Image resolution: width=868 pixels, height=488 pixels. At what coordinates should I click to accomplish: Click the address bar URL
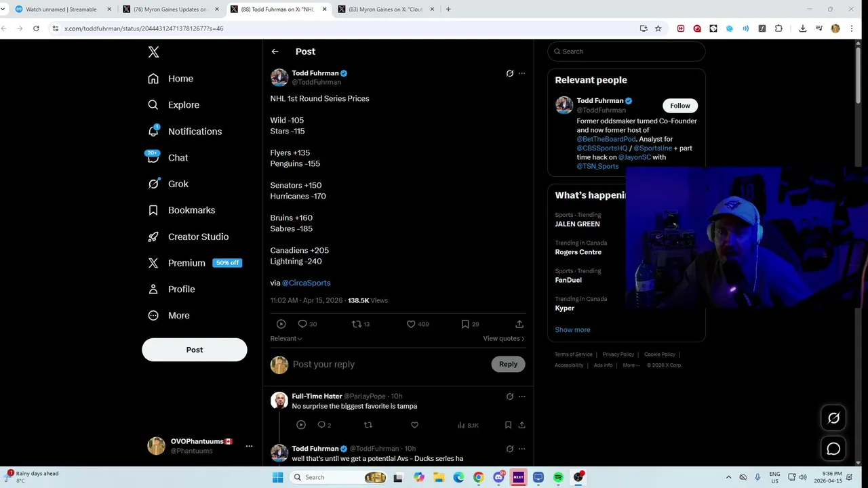click(x=144, y=28)
